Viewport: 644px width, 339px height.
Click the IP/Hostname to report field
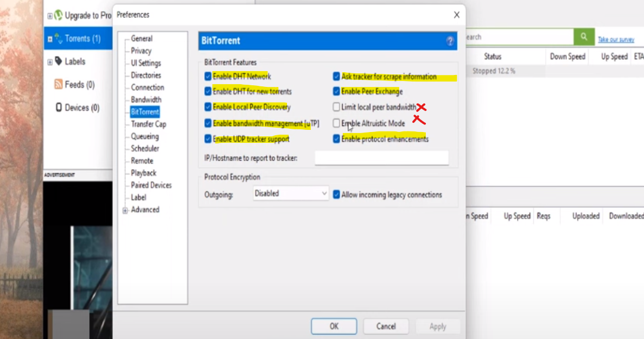click(381, 158)
